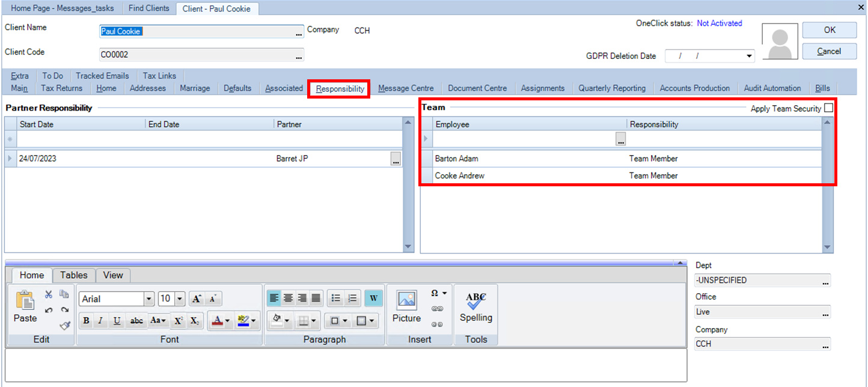
Task: Click the 24/07/2023 start date cell
Action: 81,159
